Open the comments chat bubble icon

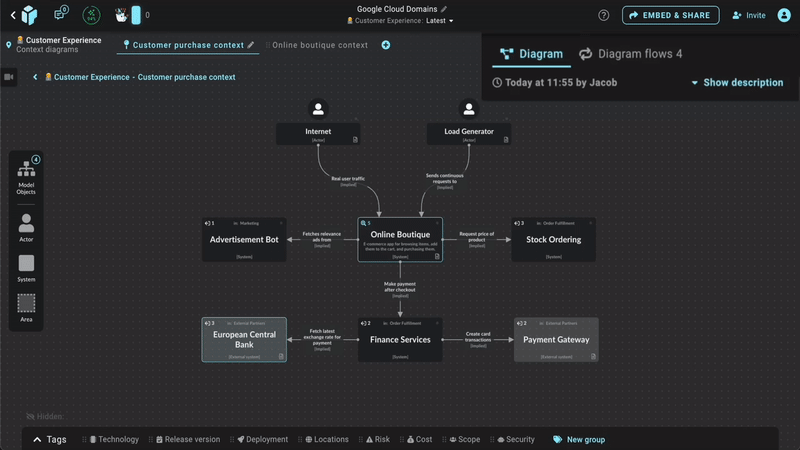(59, 15)
